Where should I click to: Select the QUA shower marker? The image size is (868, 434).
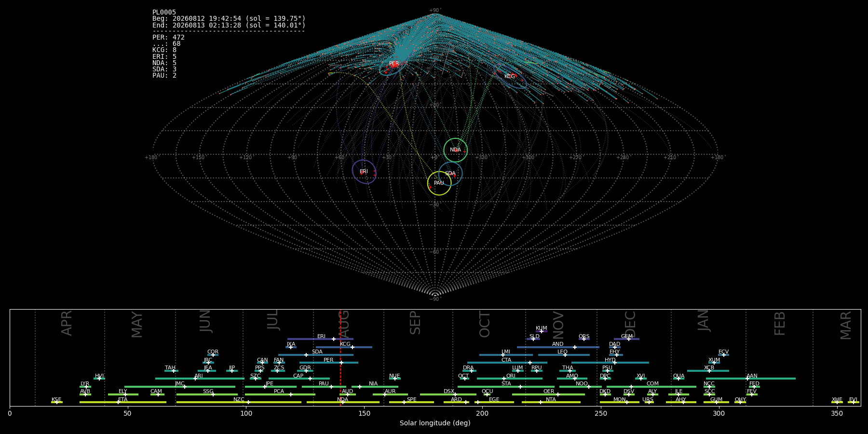[x=678, y=379]
